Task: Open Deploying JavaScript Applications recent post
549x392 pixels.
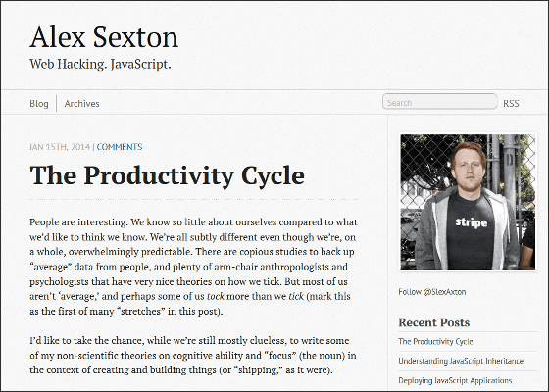Action: pos(455,380)
